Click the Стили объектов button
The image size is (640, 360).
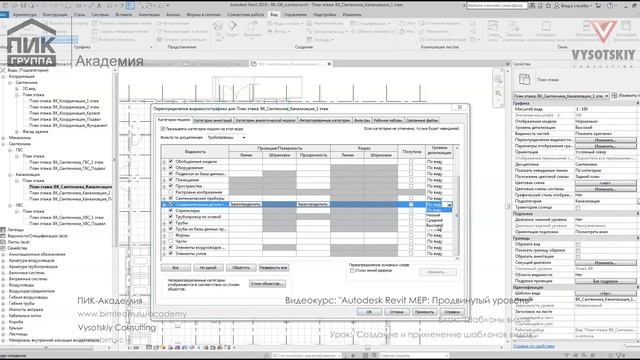[x=267, y=284]
